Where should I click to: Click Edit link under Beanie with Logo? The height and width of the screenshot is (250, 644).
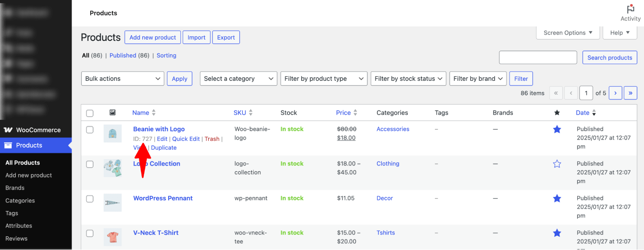(x=162, y=139)
